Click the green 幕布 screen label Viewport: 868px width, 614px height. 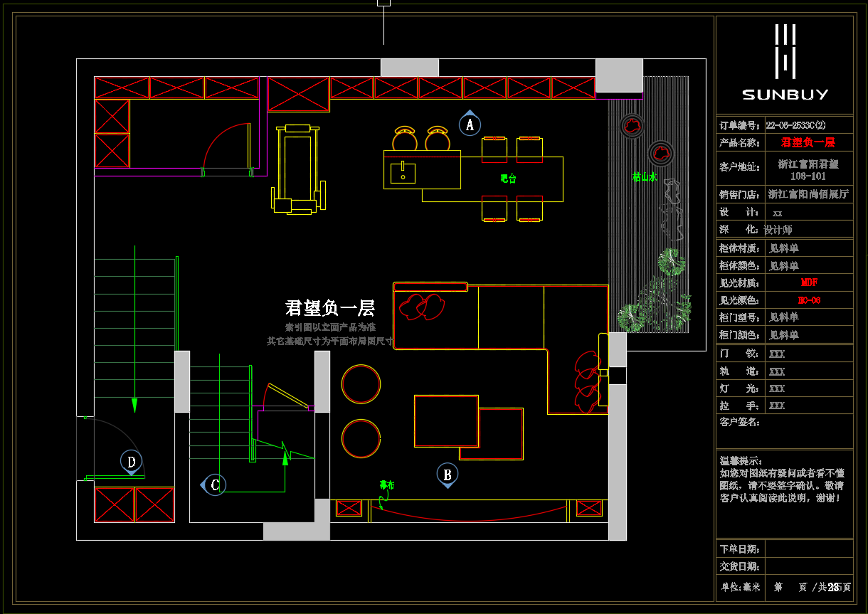386,485
